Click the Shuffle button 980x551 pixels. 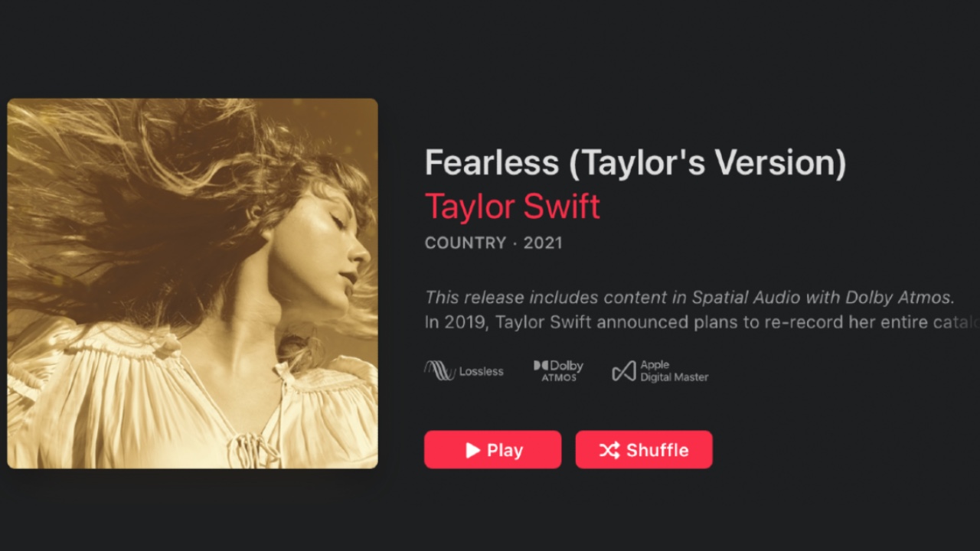pyautogui.click(x=644, y=449)
